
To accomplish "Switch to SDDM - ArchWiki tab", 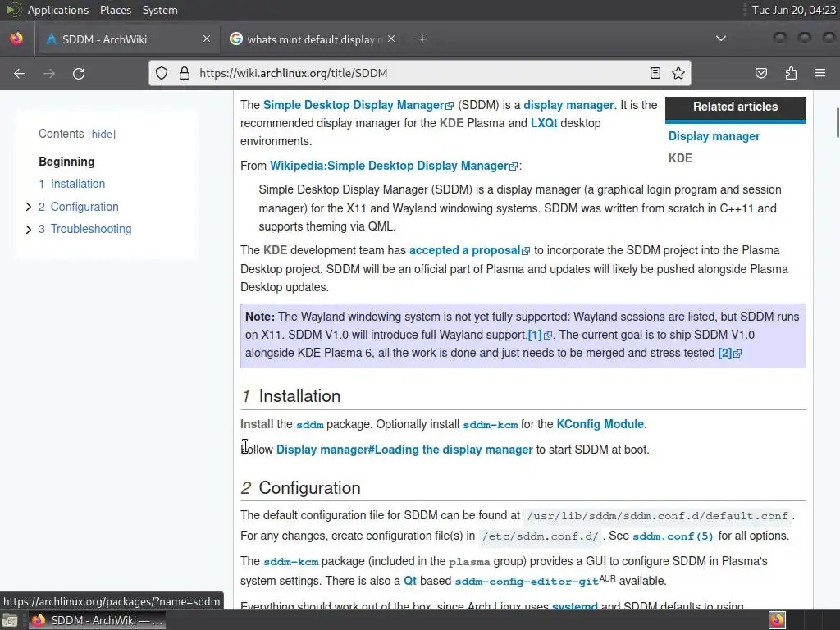I will [x=127, y=39].
